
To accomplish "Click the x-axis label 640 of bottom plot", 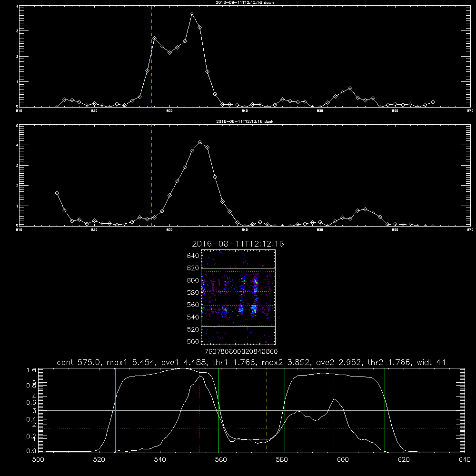I will click(465, 460).
